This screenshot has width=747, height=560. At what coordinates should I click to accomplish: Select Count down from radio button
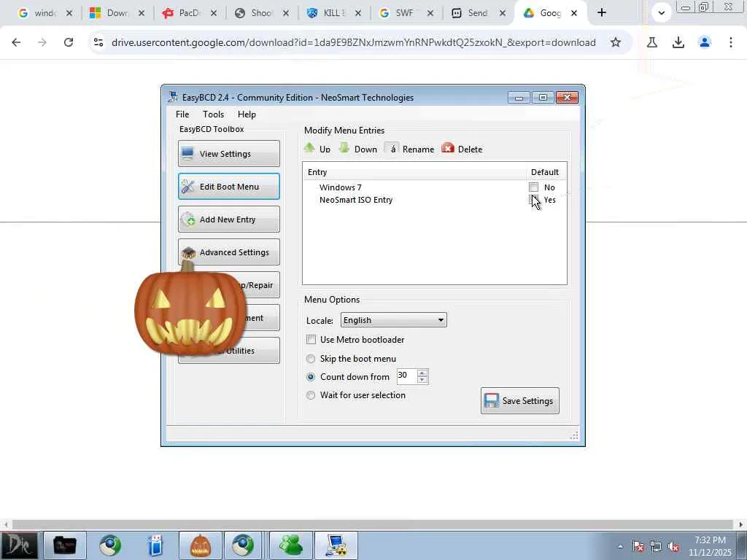point(311,377)
